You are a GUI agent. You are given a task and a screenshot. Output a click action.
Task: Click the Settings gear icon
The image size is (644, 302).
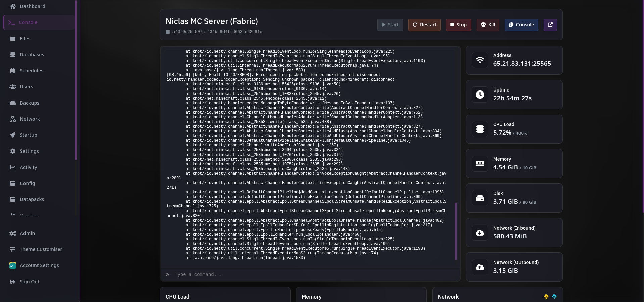[x=13, y=151]
